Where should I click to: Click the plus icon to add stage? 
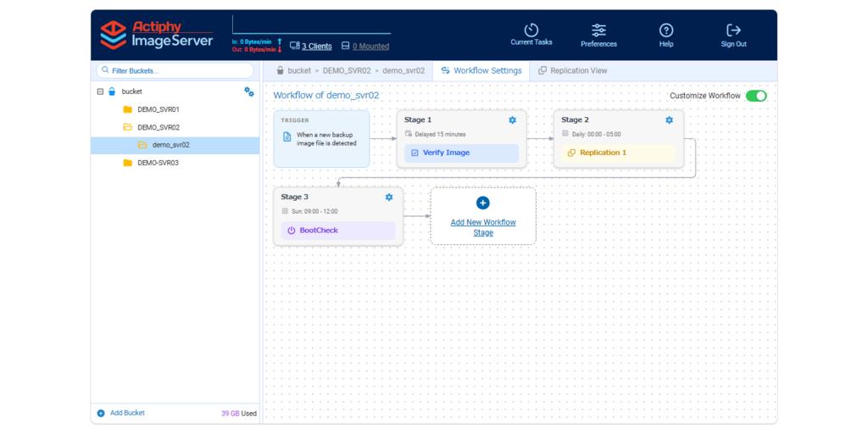tap(482, 203)
